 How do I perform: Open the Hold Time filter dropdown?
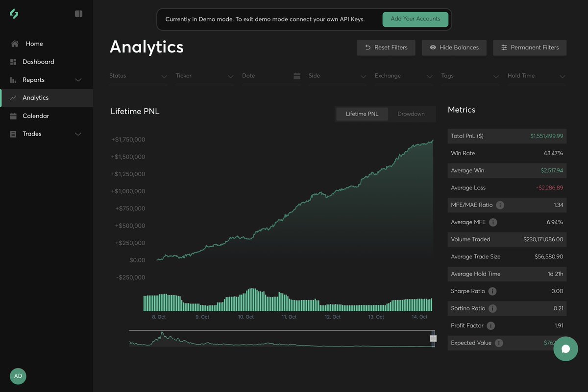(537, 76)
